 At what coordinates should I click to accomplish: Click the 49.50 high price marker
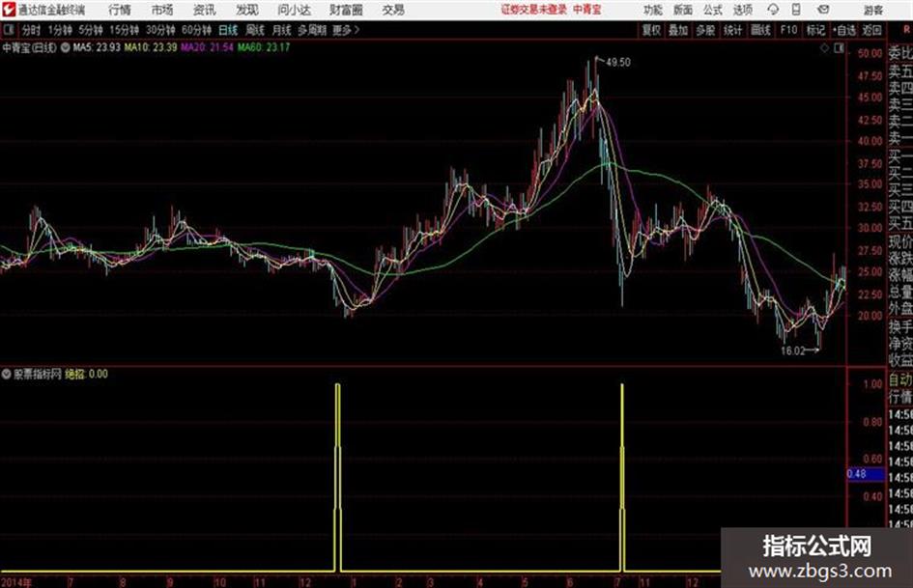pos(618,63)
